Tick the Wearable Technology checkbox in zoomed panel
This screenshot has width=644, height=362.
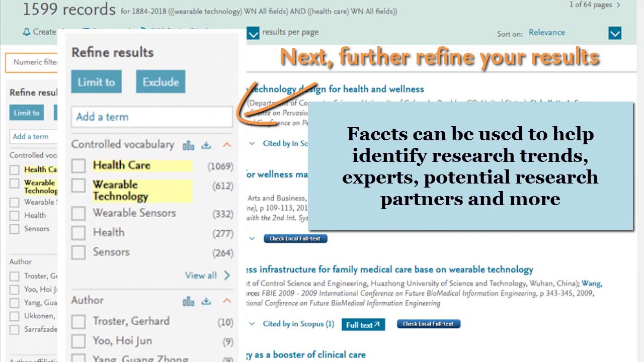(78, 186)
